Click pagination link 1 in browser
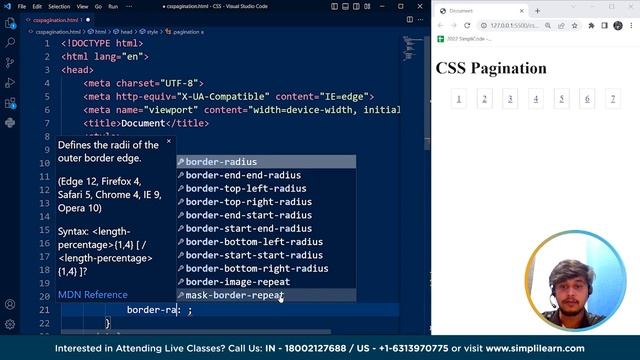The height and width of the screenshot is (360, 640). pyautogui.click(x=459, y=98)
